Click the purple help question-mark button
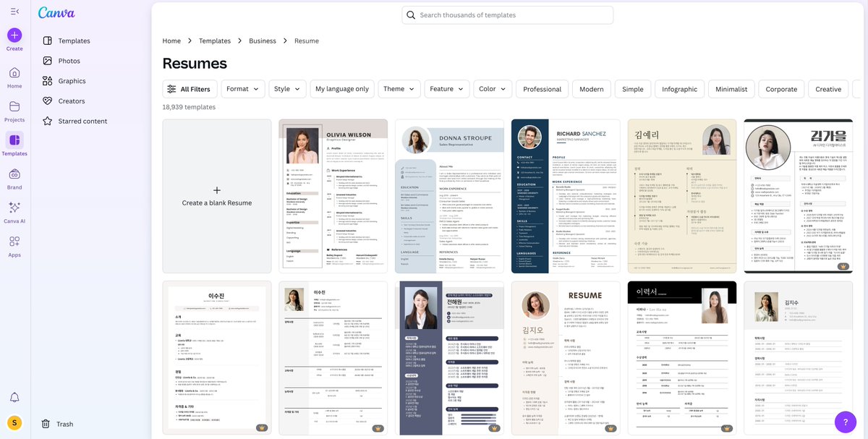This screenshot has height=439, width=868. (x=845, y=422)
